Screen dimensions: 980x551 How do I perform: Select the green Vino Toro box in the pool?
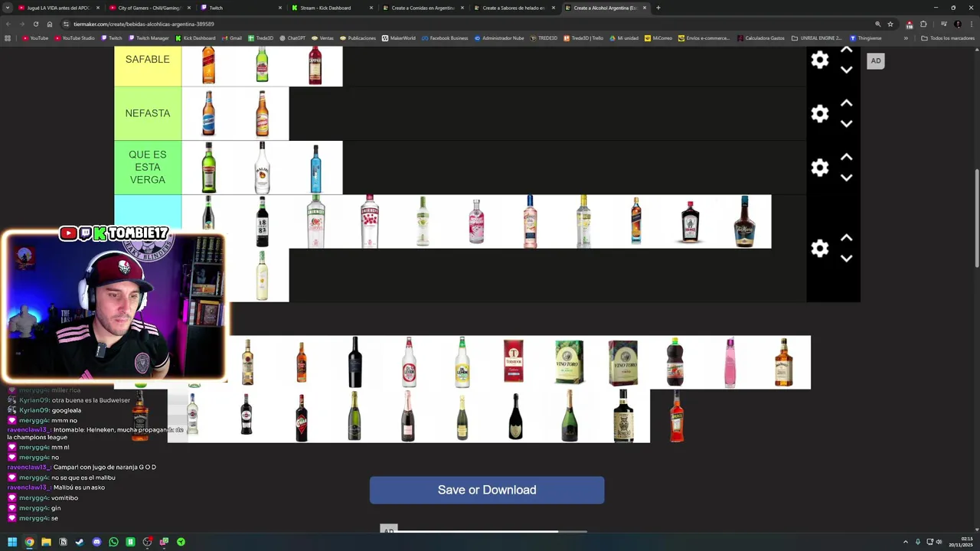pos(569,362)
